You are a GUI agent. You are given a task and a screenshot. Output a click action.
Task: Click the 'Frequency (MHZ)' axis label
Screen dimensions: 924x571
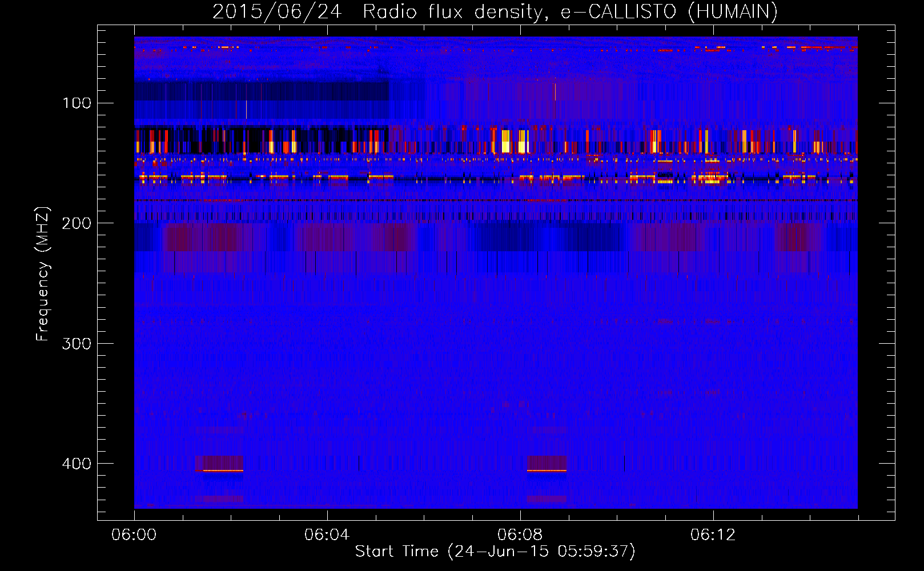click(43, 274)
